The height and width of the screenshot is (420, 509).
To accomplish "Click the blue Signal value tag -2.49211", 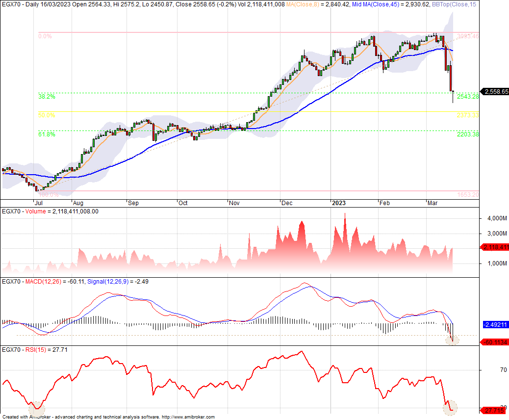I will click(x=495, y=324).
